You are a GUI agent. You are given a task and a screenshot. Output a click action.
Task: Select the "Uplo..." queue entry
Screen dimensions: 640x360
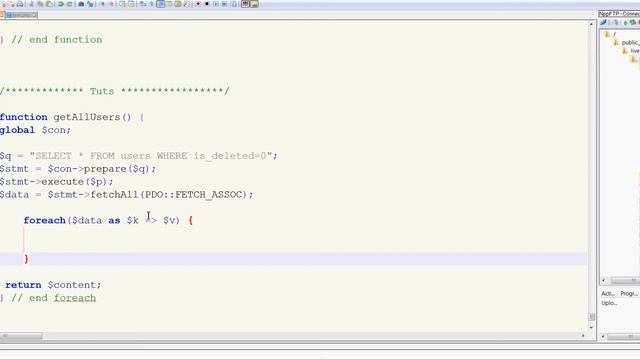tap(609, 303)
